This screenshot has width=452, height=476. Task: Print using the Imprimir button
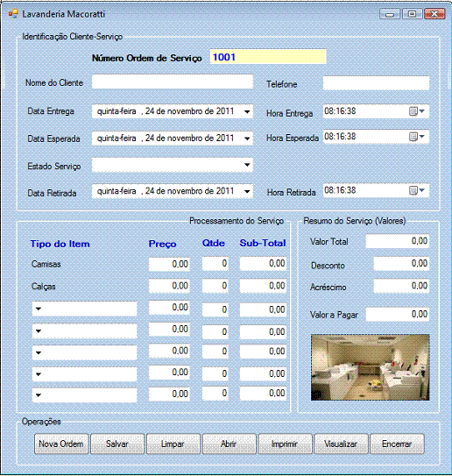[x=285, y=444]
